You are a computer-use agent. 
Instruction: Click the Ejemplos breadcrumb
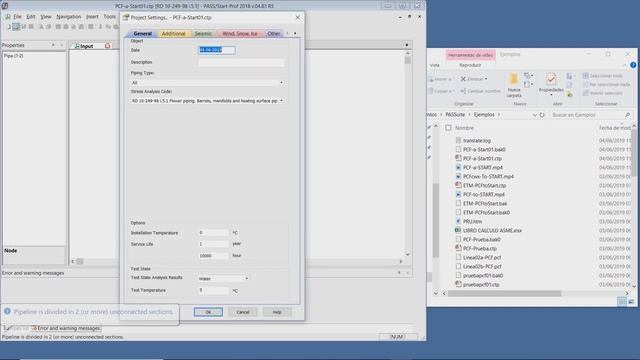click(x=484, y=115)
